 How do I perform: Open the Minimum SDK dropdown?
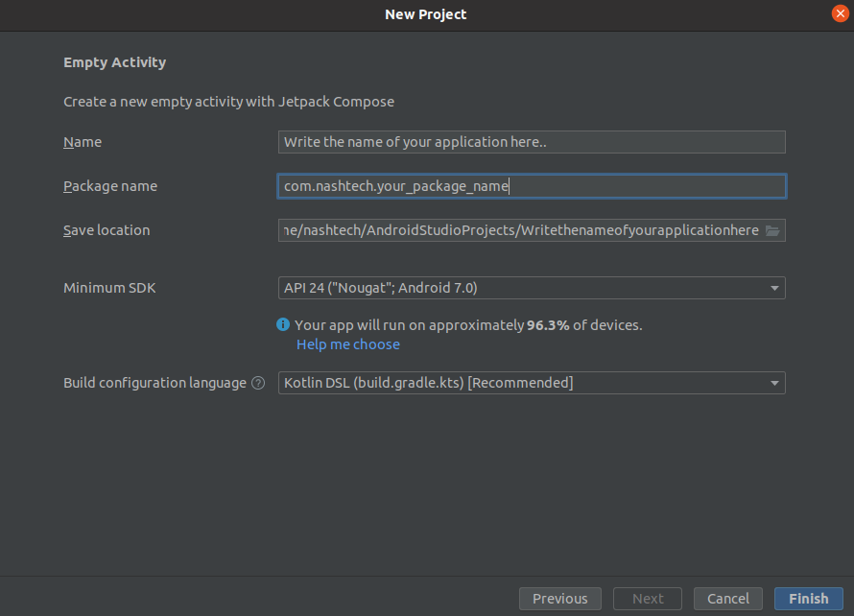coord(531,288)
